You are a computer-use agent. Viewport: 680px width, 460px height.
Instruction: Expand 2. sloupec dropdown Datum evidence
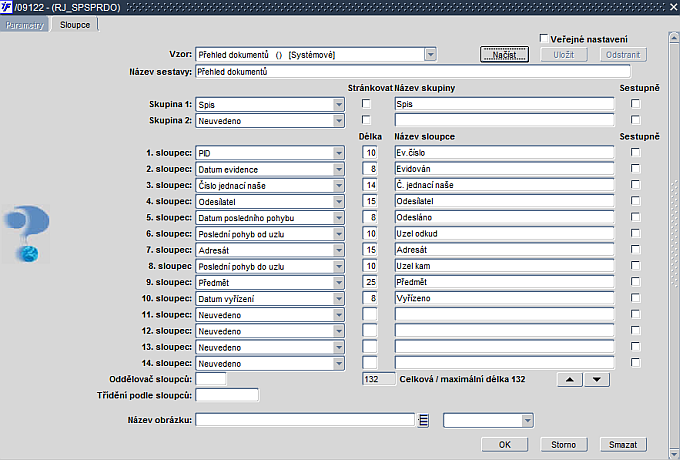click(x=339, y=169)
